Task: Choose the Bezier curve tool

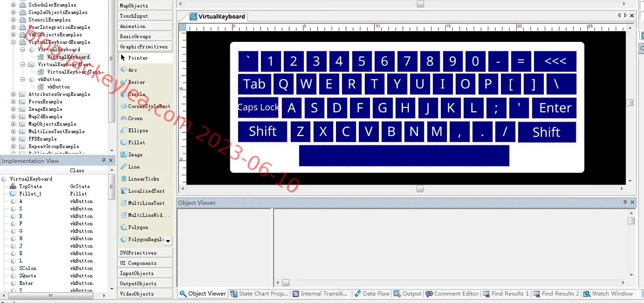Action: (x=137, y=82)
